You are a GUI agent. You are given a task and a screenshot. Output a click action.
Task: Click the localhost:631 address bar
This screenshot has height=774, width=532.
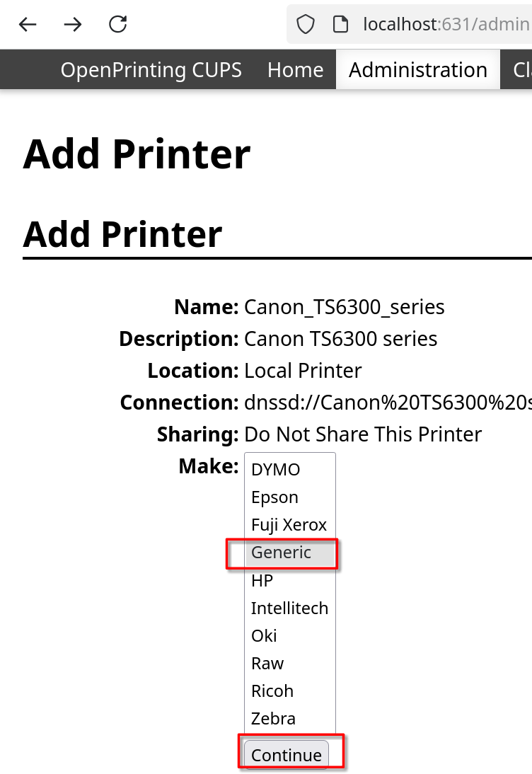pos(446,25)
